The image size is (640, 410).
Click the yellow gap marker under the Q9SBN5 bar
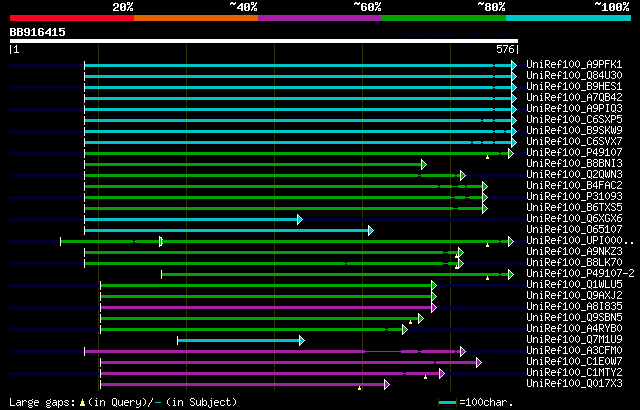[x=410, y=322]
